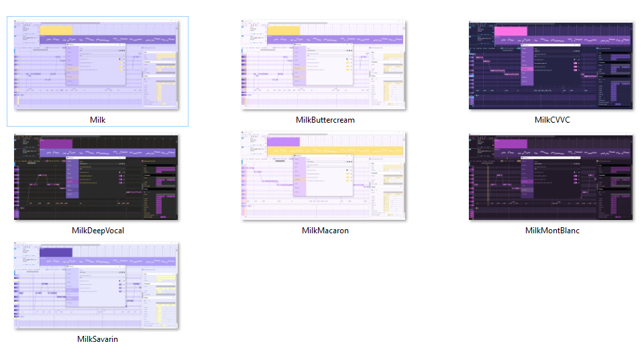The height and width of the screenshot is (362, 644).
Task: Select the Milk theme thumbnail
Action: tap(96, 65)
